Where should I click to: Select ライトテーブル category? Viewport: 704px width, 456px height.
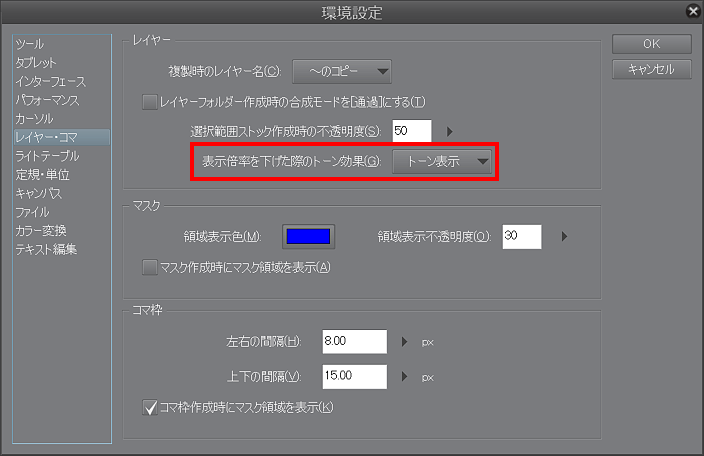[x=47, y=156]
